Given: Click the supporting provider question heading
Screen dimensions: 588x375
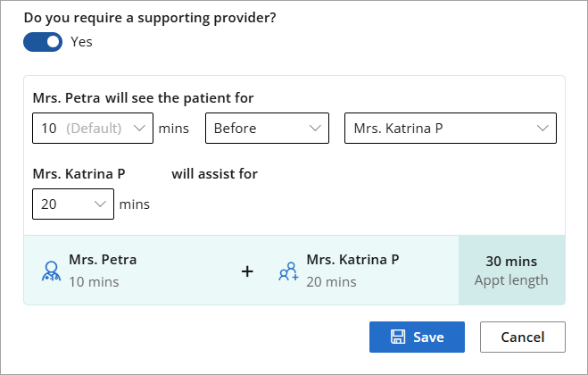Looking at the screenshot, I should pos(150,18).
